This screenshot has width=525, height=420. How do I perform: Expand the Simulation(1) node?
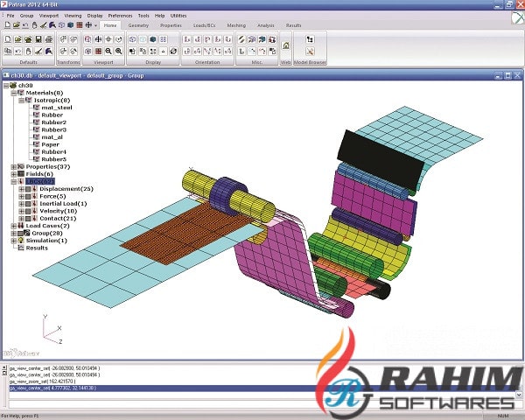click(x=14, y=241)
